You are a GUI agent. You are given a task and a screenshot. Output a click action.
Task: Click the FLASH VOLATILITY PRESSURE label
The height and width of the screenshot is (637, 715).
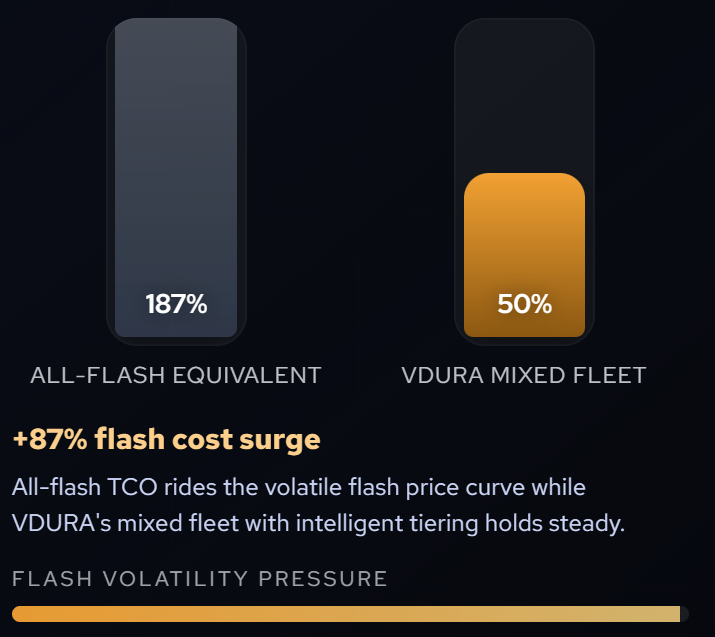[x=199, y=579]
